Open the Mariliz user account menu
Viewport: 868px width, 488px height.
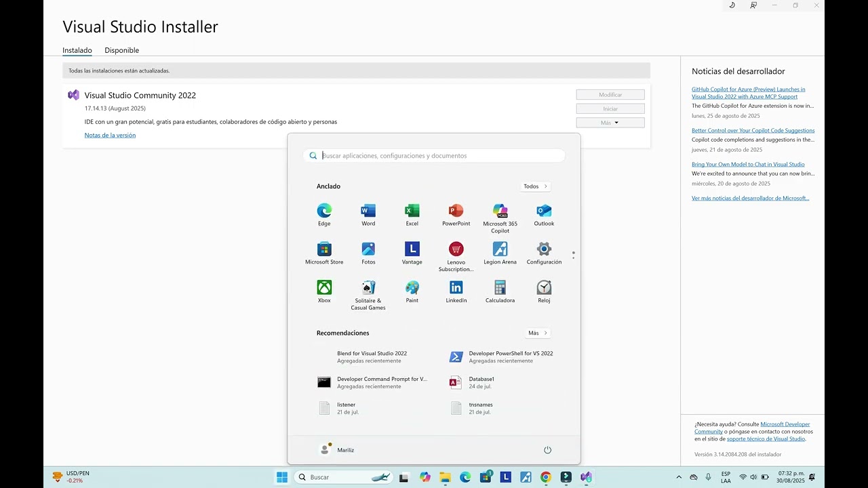pyautogui.click(x=336, y=450)
